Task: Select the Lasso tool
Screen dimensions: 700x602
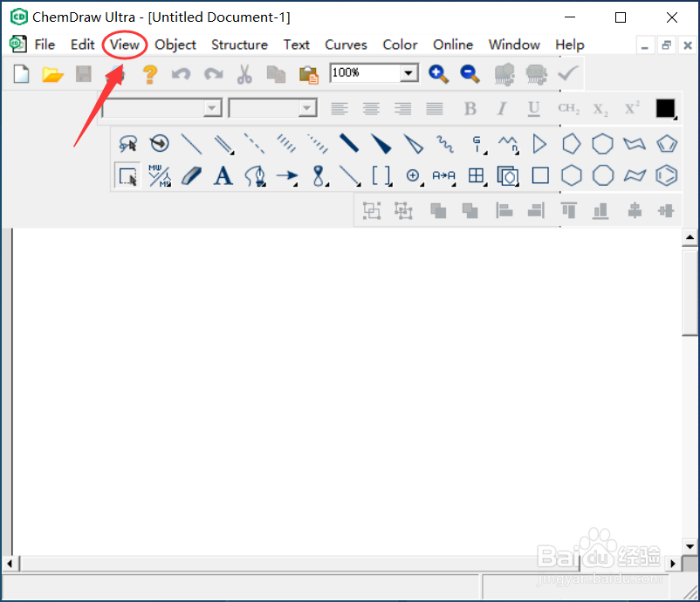Action: click(x=127, y=144)
